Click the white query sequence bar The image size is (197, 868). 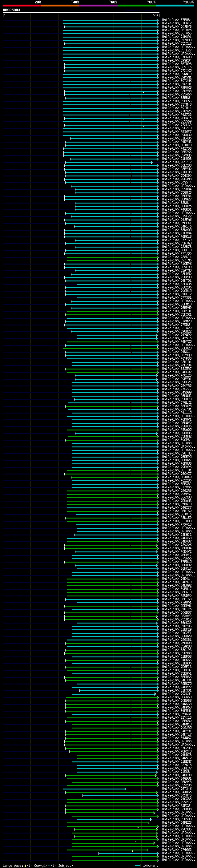(x=81, y=12)
